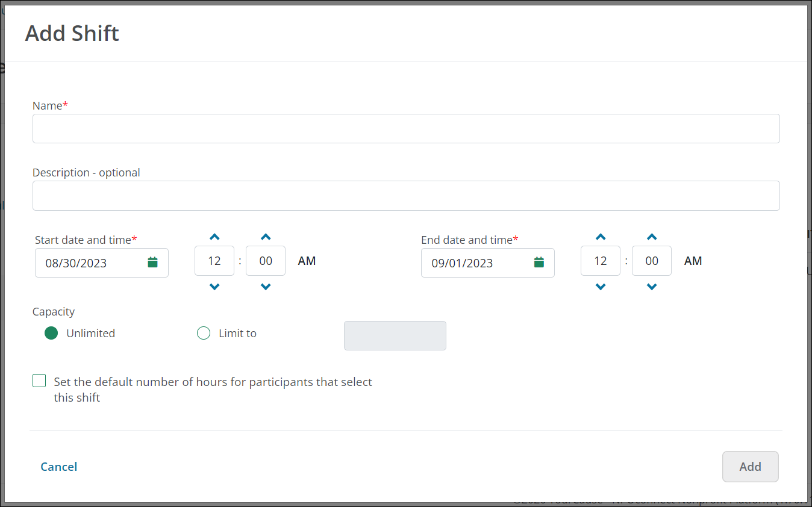The height and width of the screenshot is (507, 812).
Task: Open the start date calendar picker
Action: pos(153,263)
